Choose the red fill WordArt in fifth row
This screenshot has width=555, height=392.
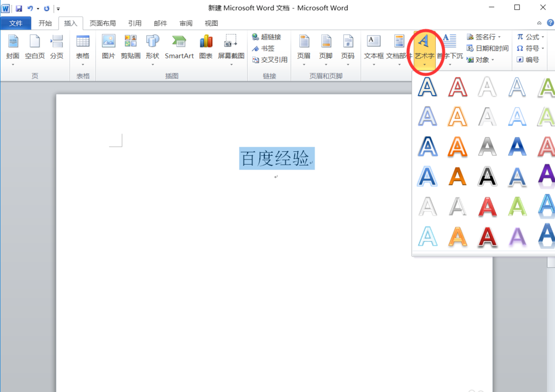point(488,206)
